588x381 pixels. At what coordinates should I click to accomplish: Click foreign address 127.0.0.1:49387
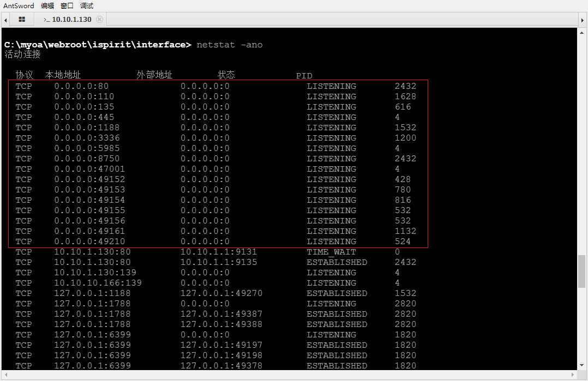coord(221,314)
